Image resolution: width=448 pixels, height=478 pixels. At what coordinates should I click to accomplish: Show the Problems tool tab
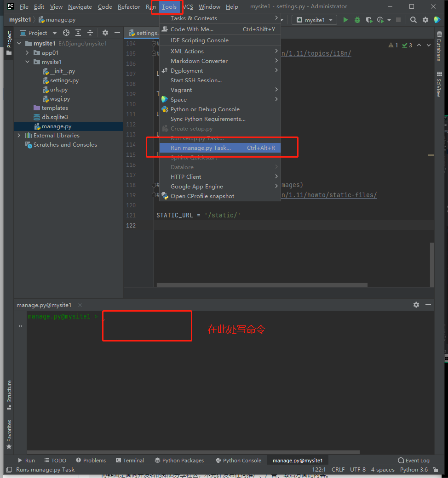pyautogui.click(x=91, y=461)
